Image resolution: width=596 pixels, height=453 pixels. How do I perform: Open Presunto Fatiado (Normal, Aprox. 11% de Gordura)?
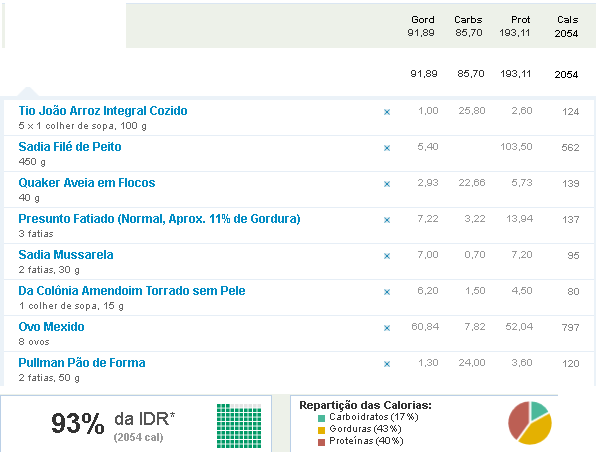click(160, 219)
